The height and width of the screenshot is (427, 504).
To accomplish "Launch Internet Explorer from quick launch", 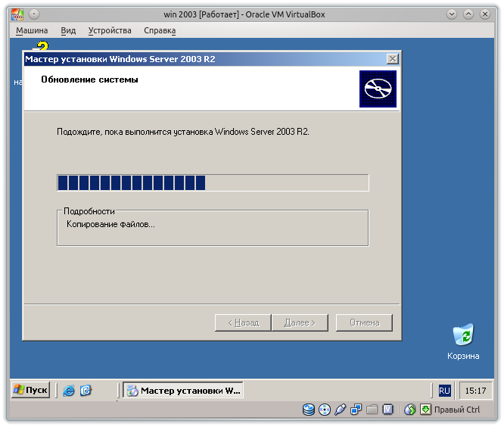I will (x=68, y=391).
